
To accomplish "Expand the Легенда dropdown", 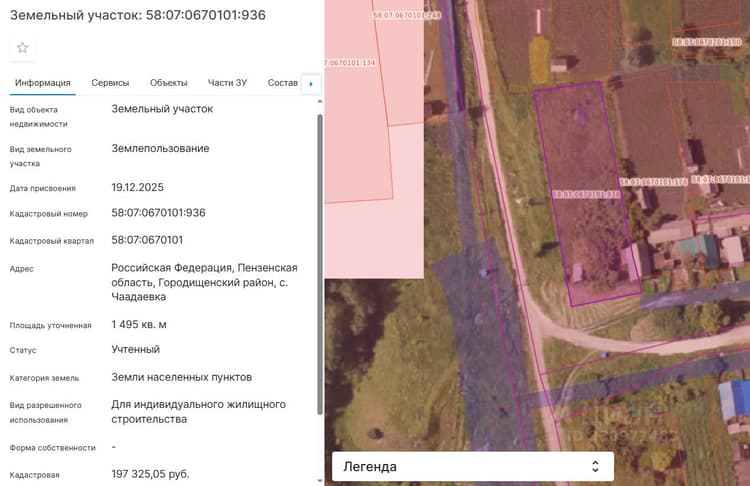I will pos(473,466).
